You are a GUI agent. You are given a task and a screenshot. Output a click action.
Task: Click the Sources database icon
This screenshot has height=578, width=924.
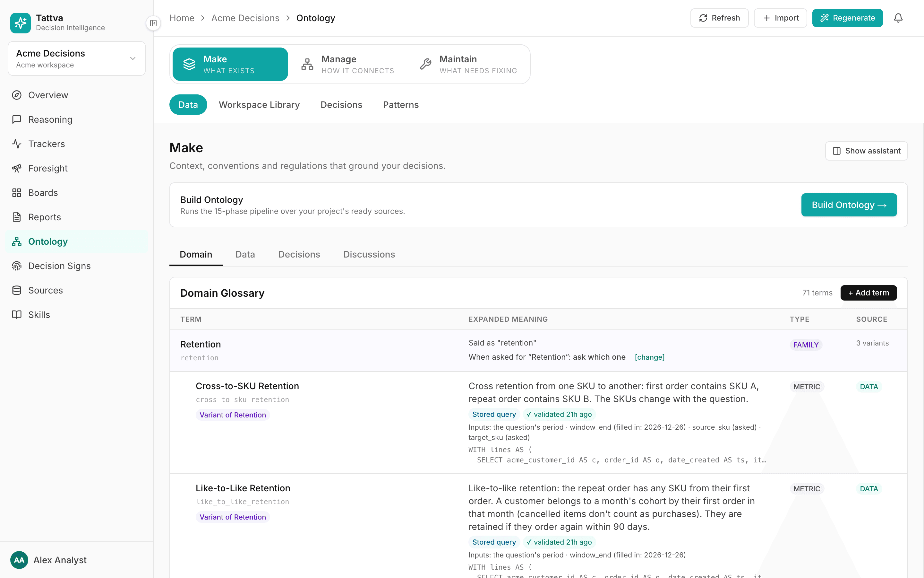click(x=16, y=290)
